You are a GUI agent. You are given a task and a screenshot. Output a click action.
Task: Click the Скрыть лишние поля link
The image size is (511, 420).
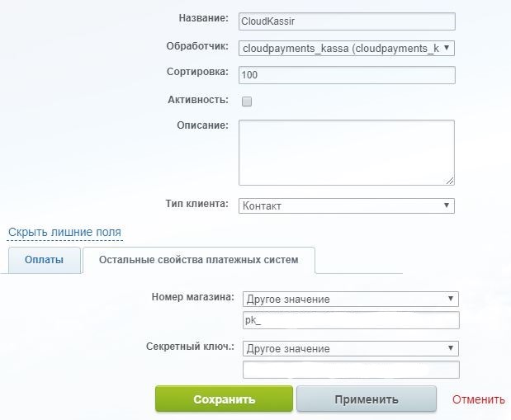(x=65, y=233)
